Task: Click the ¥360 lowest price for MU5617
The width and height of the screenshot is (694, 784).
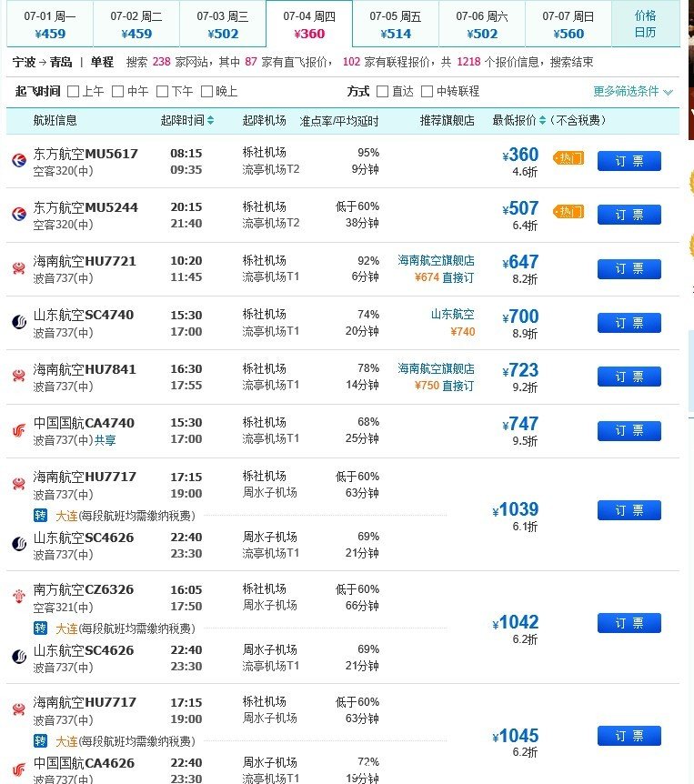Action: (520, 155)
